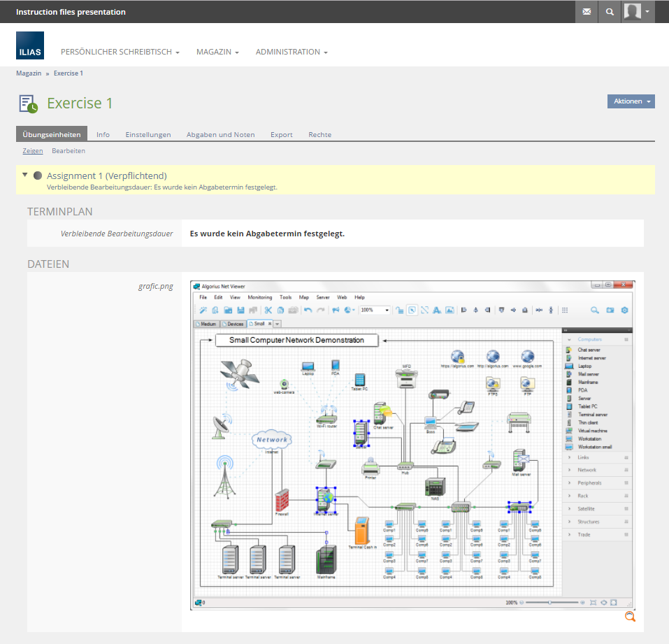Open the mail inbox envelope icon
Image resolution: width=669 pixels, height=644 pixels.
pyautogui.click(x=587, y=12)
